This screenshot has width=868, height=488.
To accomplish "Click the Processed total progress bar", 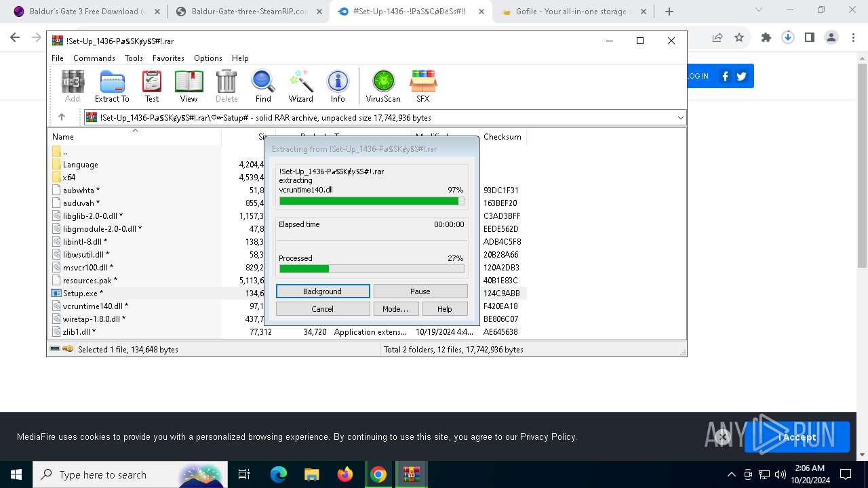I will (372, 269).
